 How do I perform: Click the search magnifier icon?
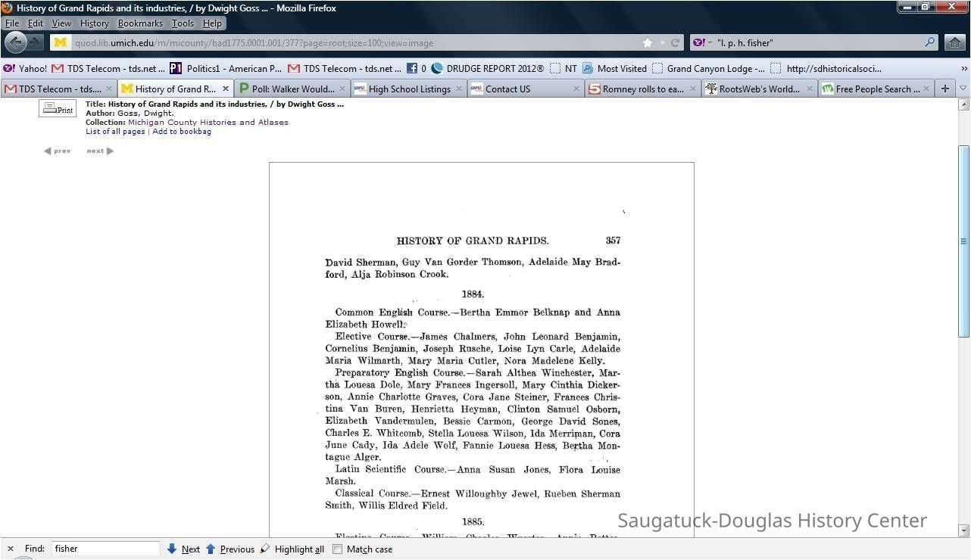(930, 42)
